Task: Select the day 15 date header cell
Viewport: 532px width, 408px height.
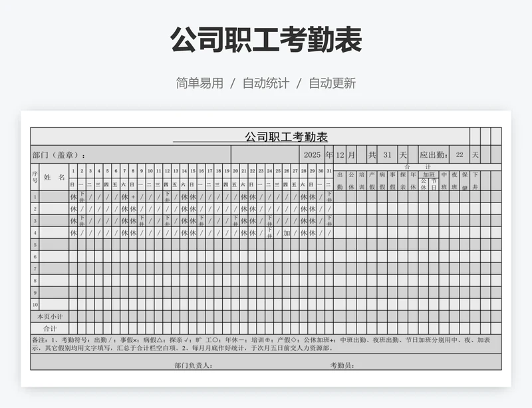Action: click(x=193, y=171)
